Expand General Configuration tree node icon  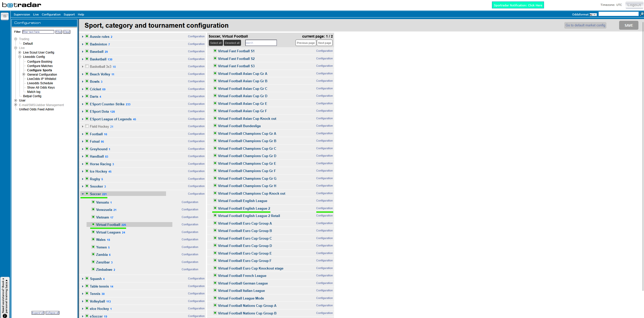click(24, 74)
